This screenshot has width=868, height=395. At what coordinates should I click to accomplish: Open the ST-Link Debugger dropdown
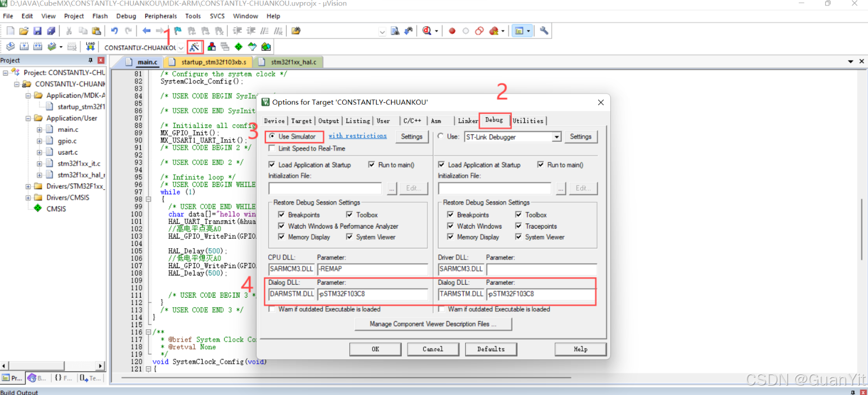tap(558, 136)
